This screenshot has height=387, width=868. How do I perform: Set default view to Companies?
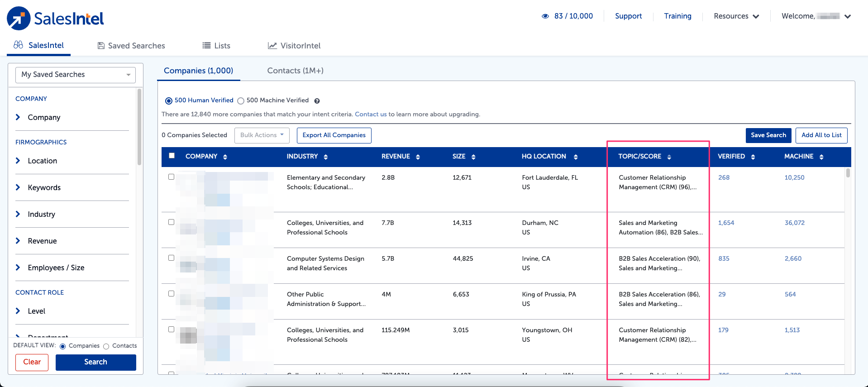[63, 346]
